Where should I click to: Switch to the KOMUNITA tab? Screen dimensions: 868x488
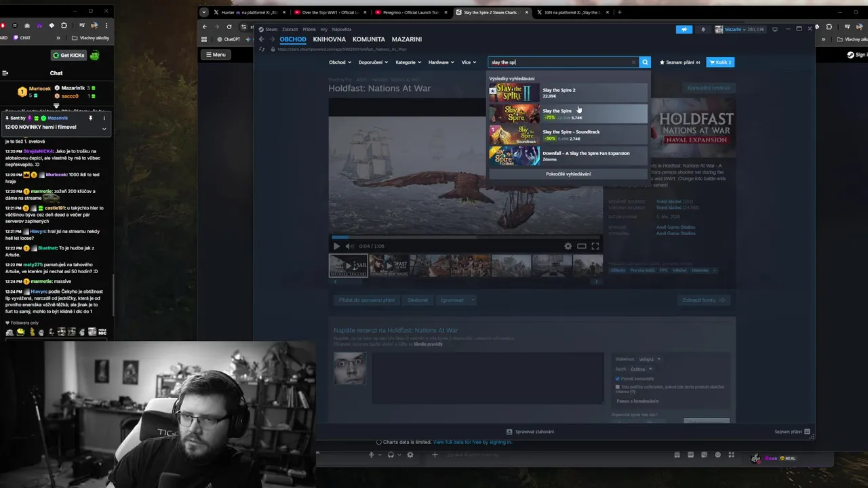pos(369,39)
